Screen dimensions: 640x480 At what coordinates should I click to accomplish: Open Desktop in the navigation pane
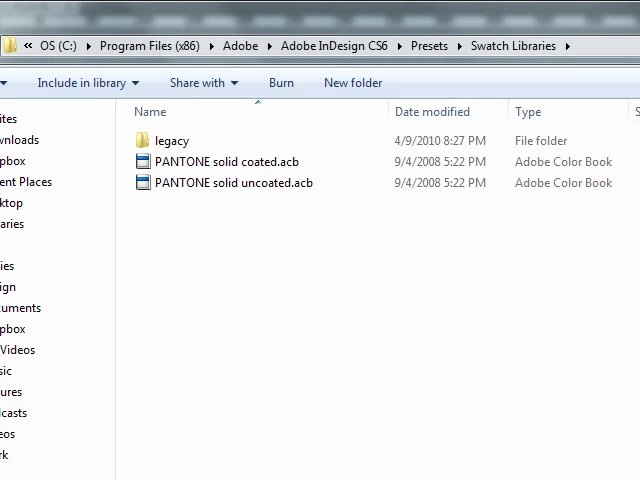[x=11, y=203]
